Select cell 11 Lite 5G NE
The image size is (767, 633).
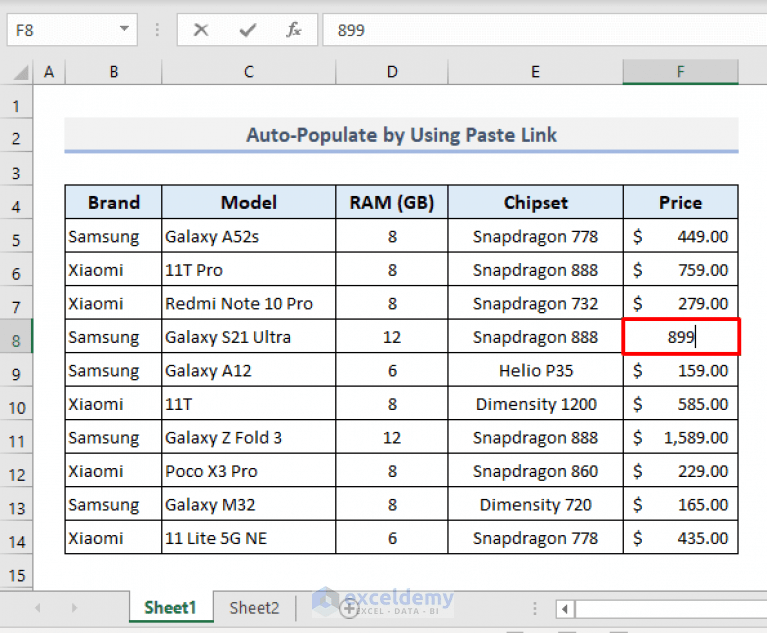248,538
